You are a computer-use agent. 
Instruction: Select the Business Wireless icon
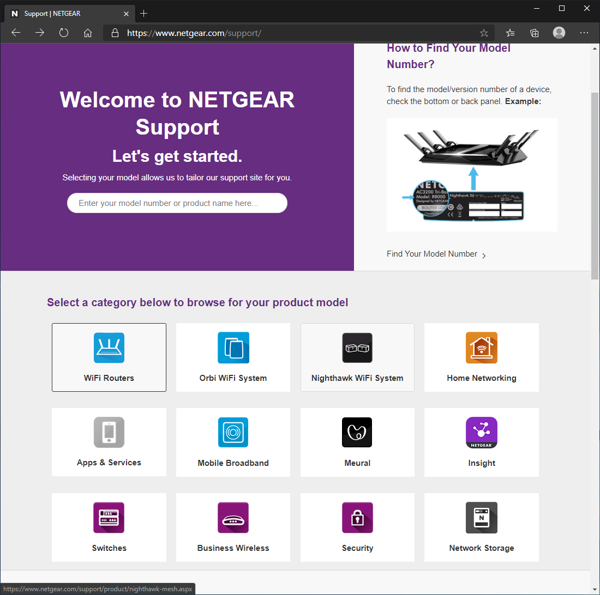click(x=233, y=517)
